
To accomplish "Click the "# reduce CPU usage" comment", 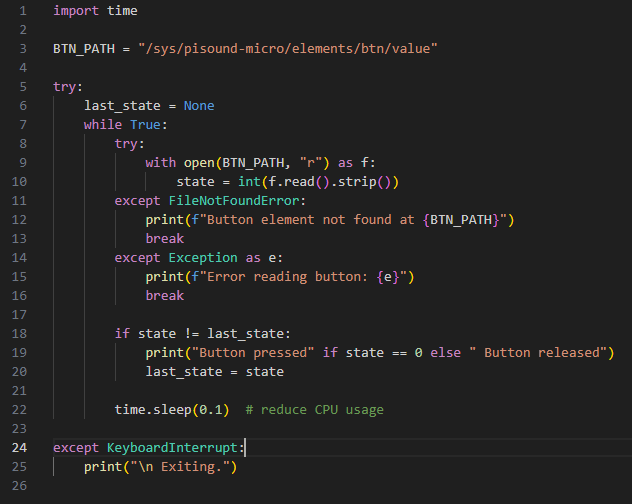I will click(314, 410).
